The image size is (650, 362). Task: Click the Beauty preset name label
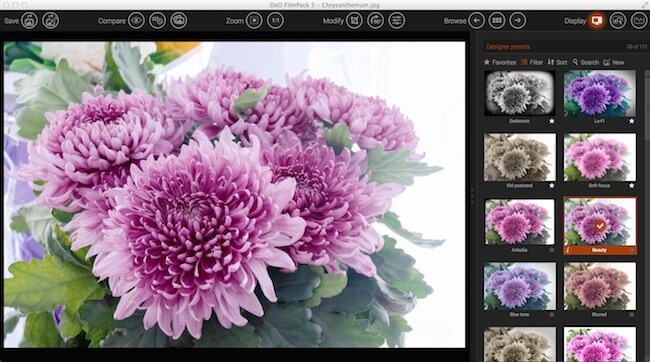(599, 250)
